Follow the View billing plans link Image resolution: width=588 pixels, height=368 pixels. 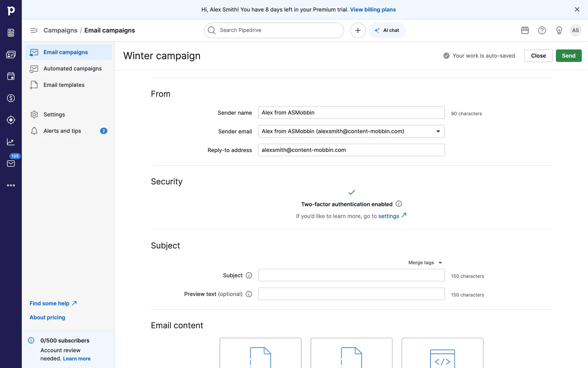click(x=373, y=10)
